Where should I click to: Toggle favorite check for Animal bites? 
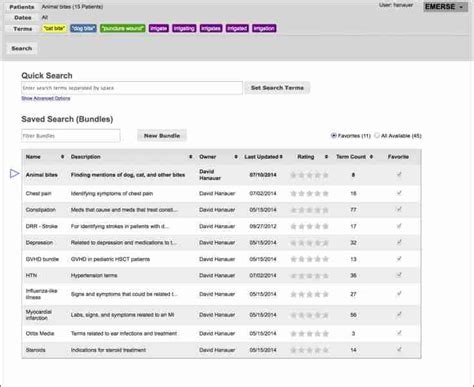(399, 174)
